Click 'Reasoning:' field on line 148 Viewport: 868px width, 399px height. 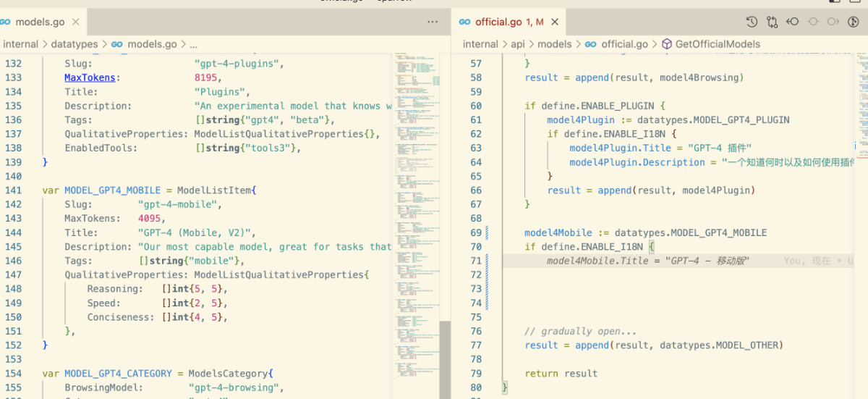coord(116,289)
